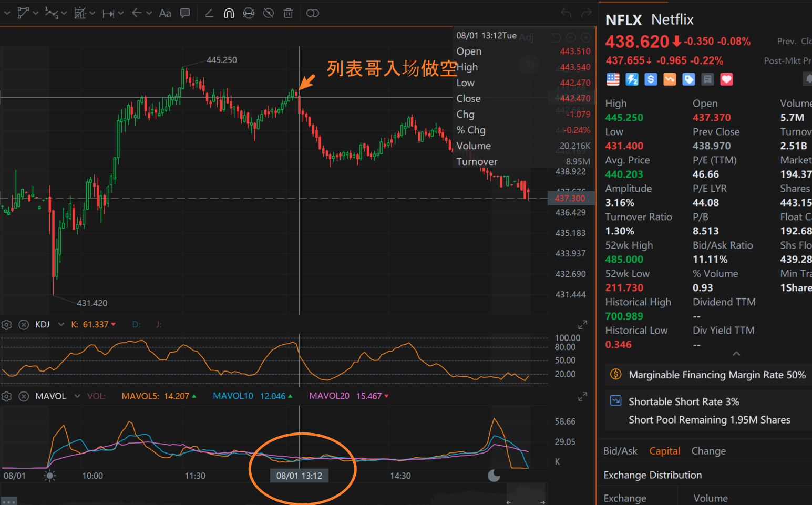
Task: Open the KDJ indicator dropdown
Action: [61, 325]
